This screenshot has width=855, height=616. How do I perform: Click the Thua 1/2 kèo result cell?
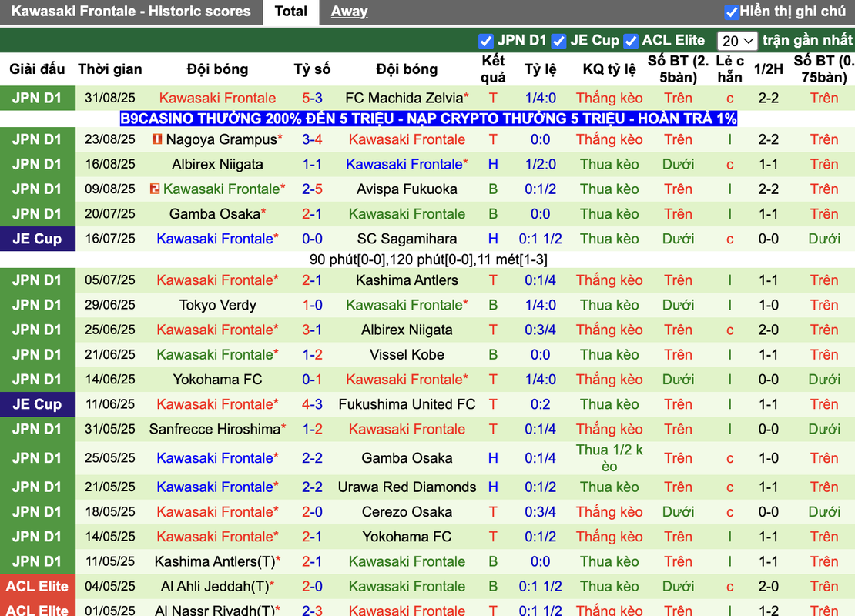click(609, 458)
